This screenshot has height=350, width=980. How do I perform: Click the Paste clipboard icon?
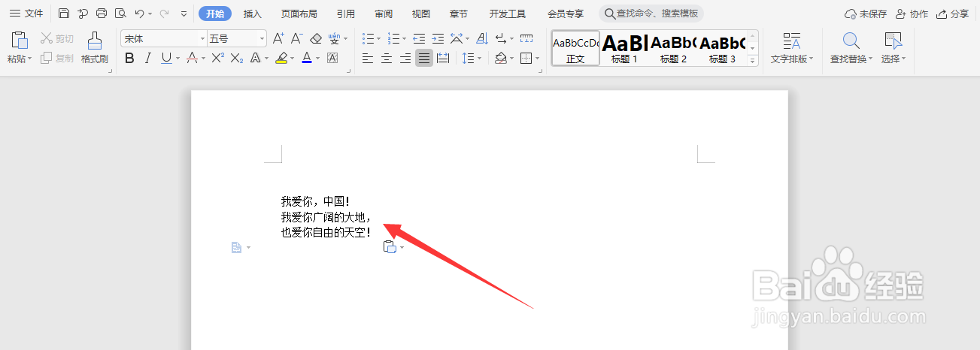(20, 41)
